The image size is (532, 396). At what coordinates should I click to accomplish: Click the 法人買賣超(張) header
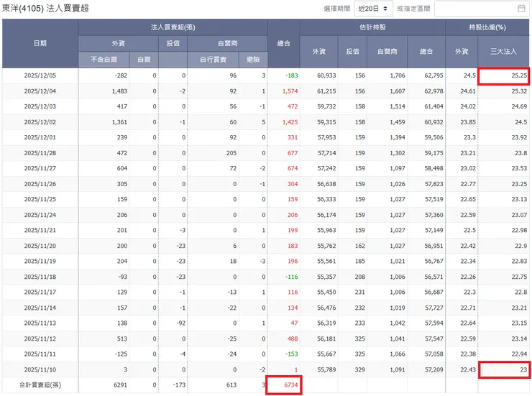(x=173, y=27)
